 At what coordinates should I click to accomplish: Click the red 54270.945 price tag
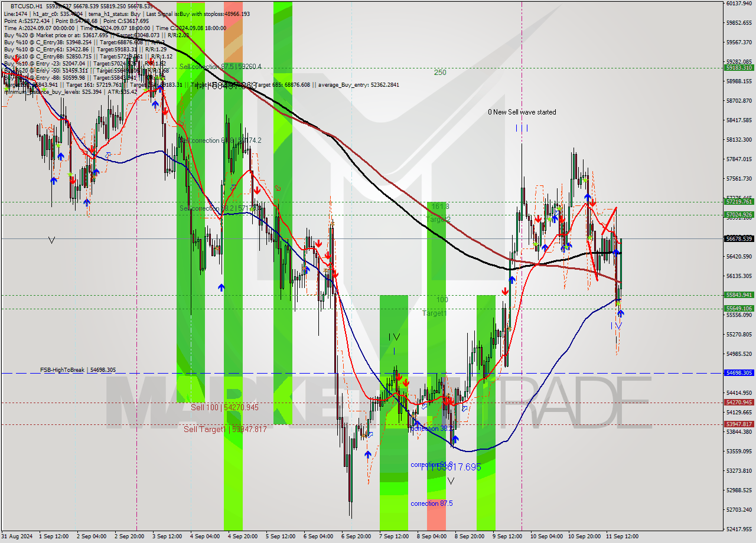(x=738, y=403)
